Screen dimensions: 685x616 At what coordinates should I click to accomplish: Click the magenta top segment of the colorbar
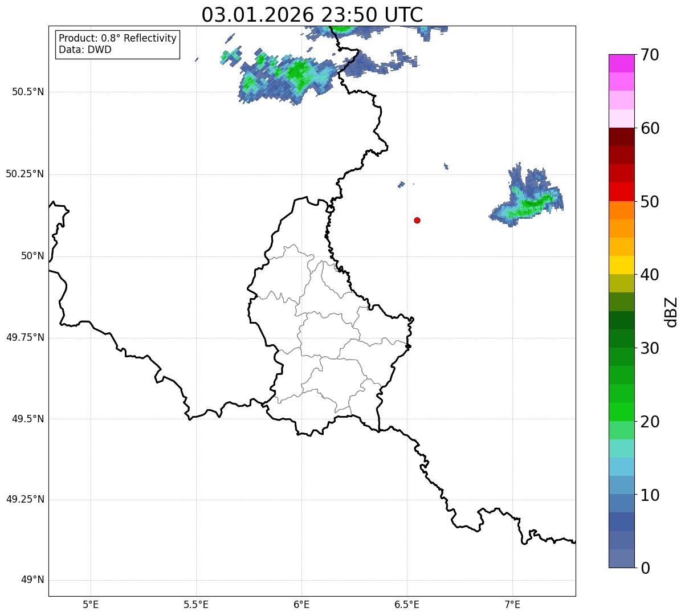[621, 63]
